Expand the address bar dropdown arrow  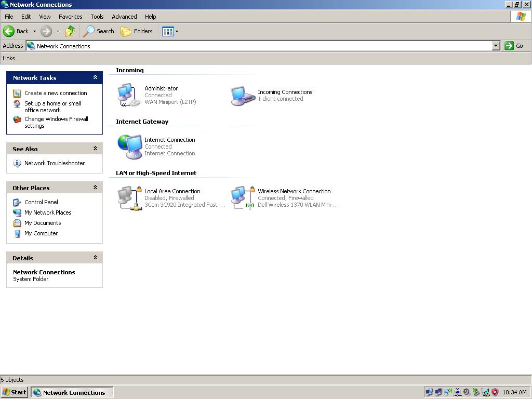tap(496, 46)
